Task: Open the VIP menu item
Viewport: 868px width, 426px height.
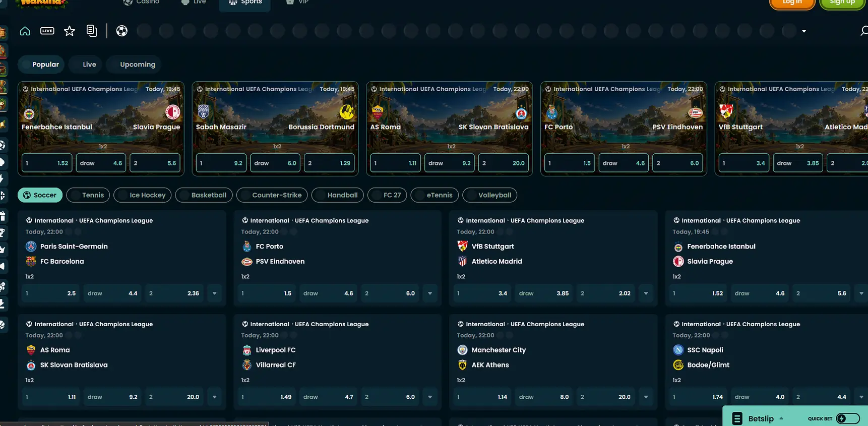Action: (x=297, y=3)
